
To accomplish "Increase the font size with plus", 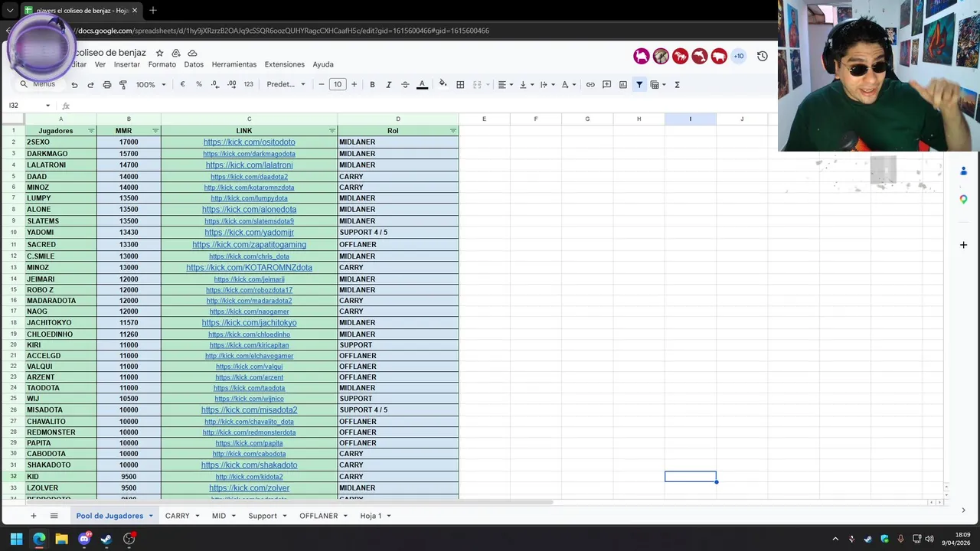I will click(x=354, y=85).
